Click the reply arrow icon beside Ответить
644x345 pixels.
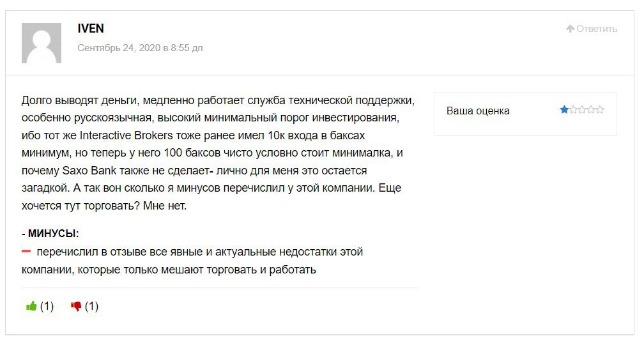click(570, 29)
